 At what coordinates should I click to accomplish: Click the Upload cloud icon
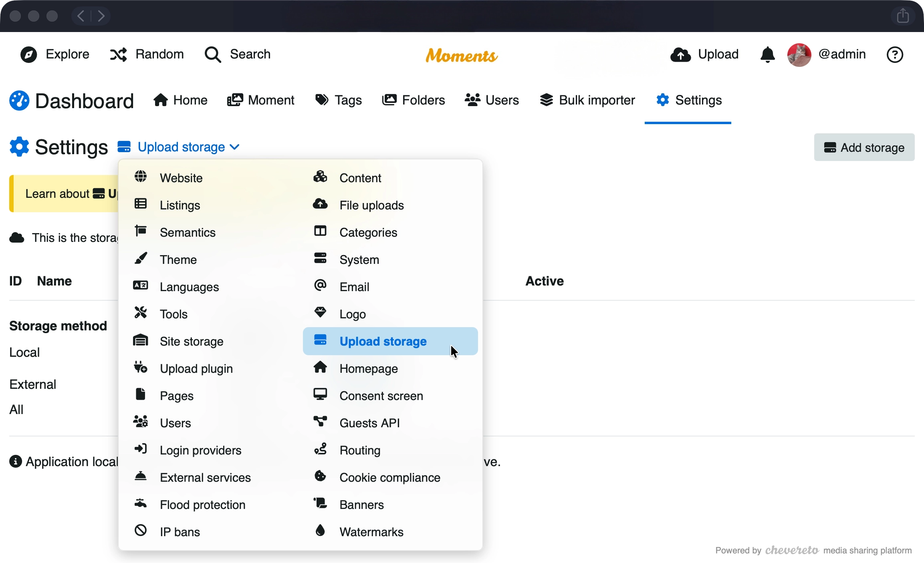(680, 54)
